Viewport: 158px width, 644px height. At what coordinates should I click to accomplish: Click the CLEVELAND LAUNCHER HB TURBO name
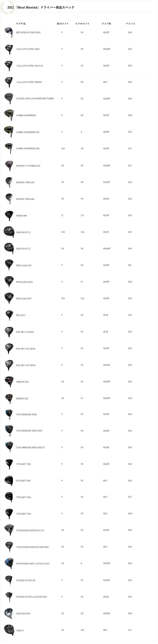35,99
